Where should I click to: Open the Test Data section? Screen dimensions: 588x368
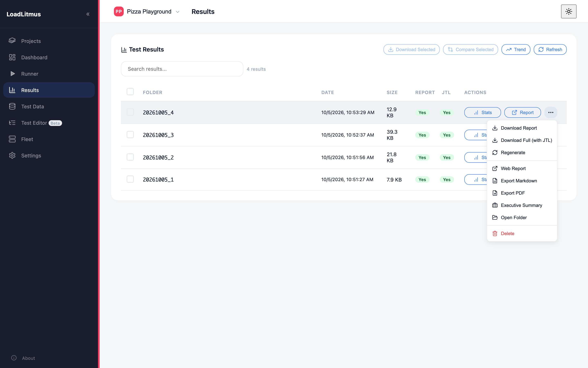pyautogui.click(x=49, y=106)
